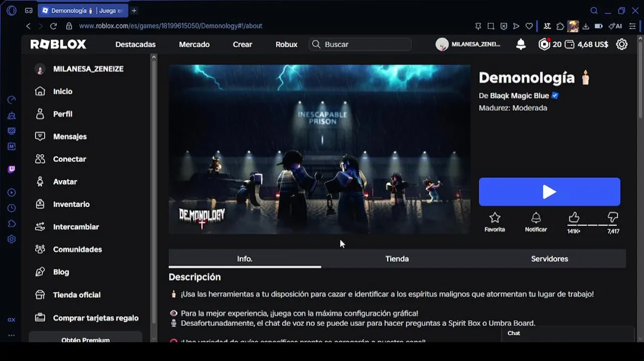Open the browser downloads icon
Image resolution: width=644 pixels, height=361 pixels.
pos(586,26)
